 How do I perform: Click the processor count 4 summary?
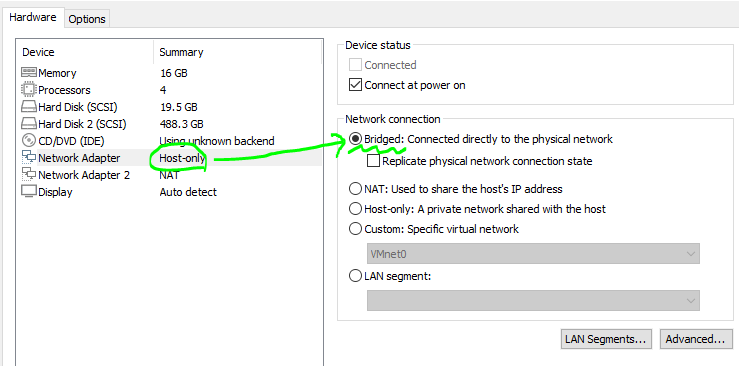tap(163, 90)
